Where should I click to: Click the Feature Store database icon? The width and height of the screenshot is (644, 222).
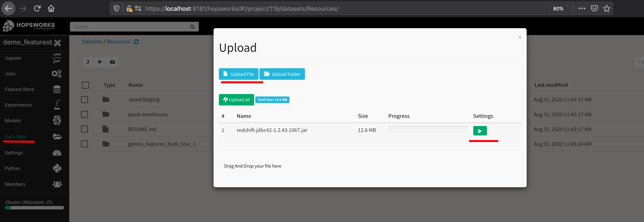[57, 89]
